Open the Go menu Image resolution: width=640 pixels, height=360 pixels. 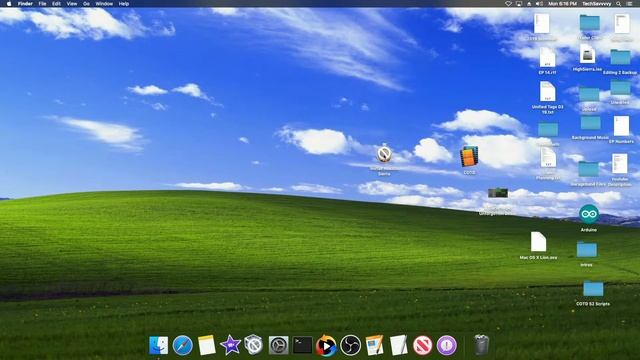coord(87,4)
